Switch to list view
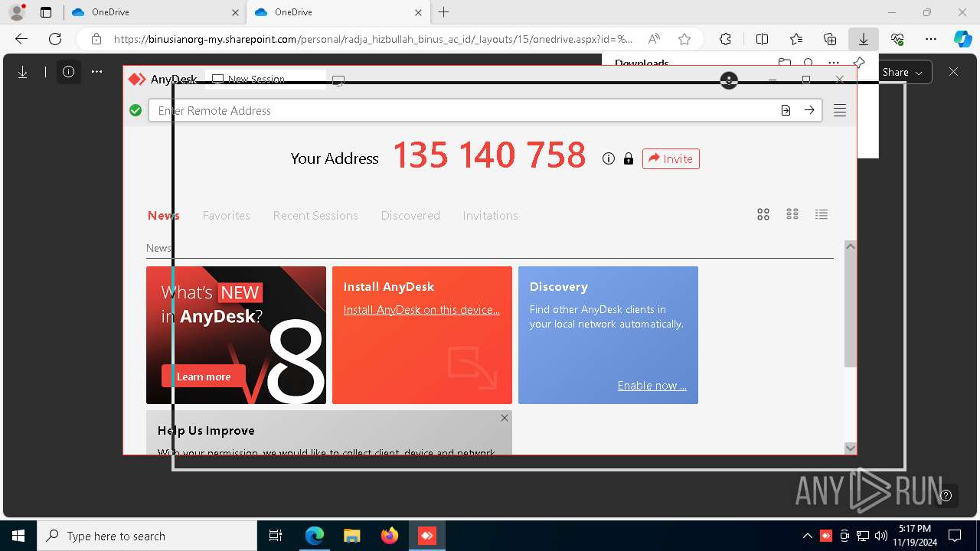The height and width of the screenshot is (551, 980). click(822, 214)
